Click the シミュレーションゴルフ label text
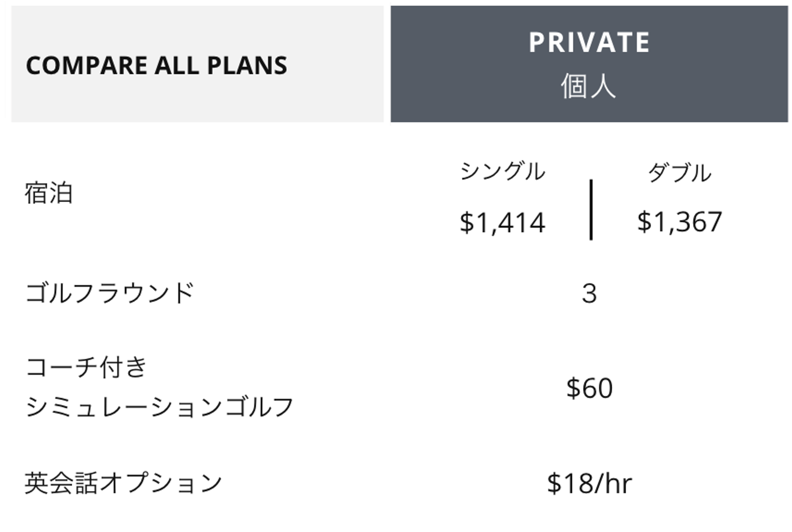 [160, 407]
